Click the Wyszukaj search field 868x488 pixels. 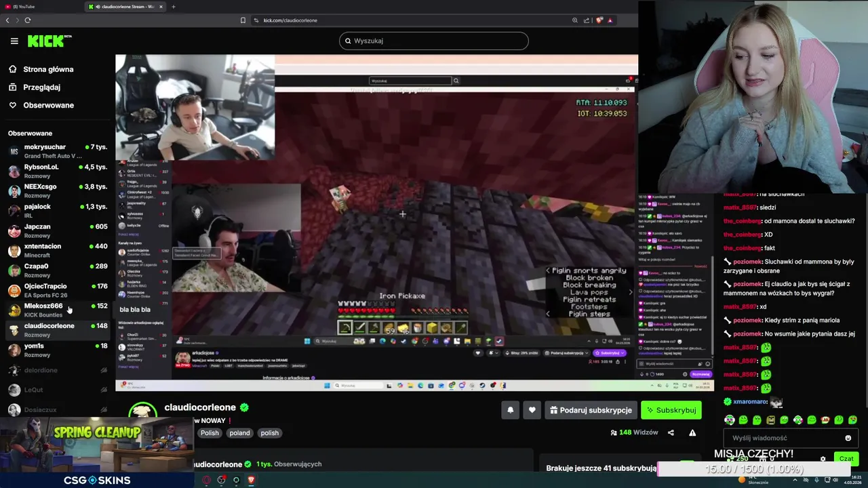tap(433, 41)
